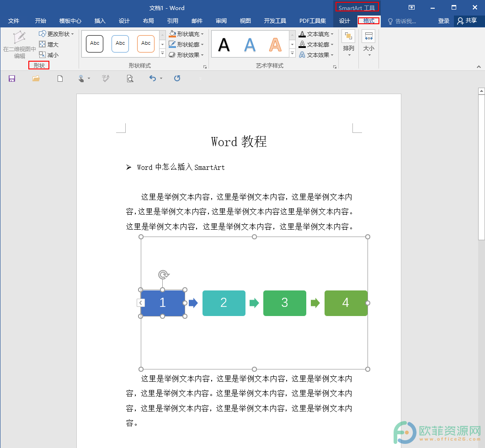Click the rotate handle above box 1
This screenshot has width=485, height=448.
coord(163,274)
